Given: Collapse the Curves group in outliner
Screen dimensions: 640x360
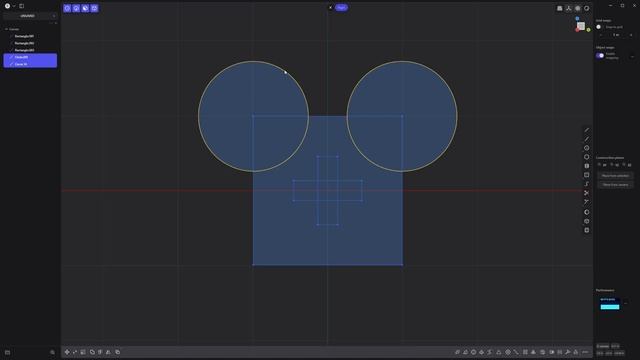Looking at the screenshot, I should pyautogui.click(x=7, y=29).
